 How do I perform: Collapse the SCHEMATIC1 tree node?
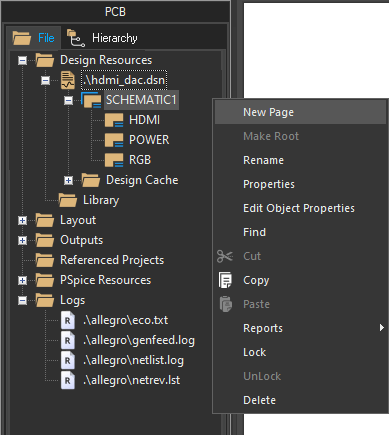tap(68, 100)
